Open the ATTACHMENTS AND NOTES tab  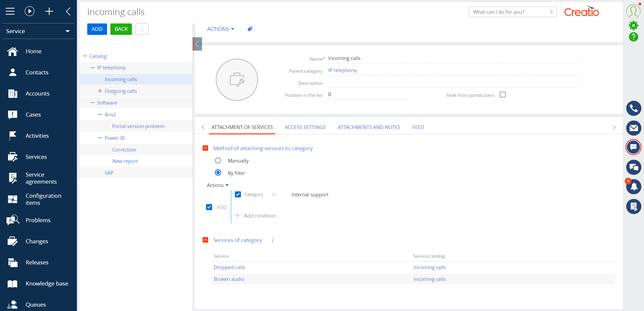[369, 127]
